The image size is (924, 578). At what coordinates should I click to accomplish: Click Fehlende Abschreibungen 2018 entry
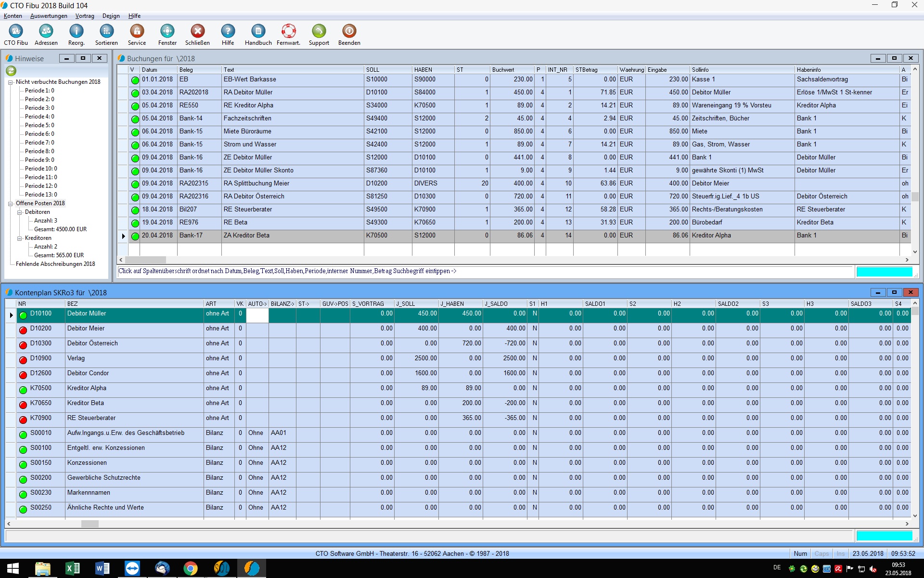(55, 264)
